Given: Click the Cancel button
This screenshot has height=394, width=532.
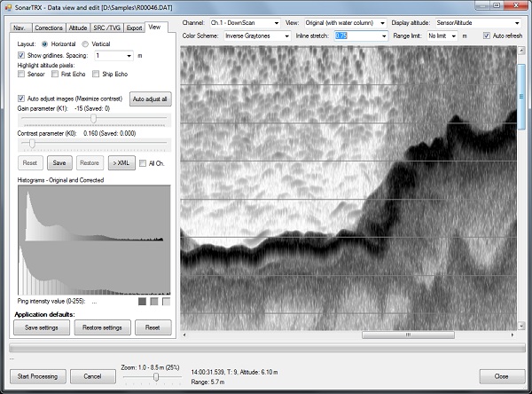Looking at the screenshot, I should pos(92,376).
